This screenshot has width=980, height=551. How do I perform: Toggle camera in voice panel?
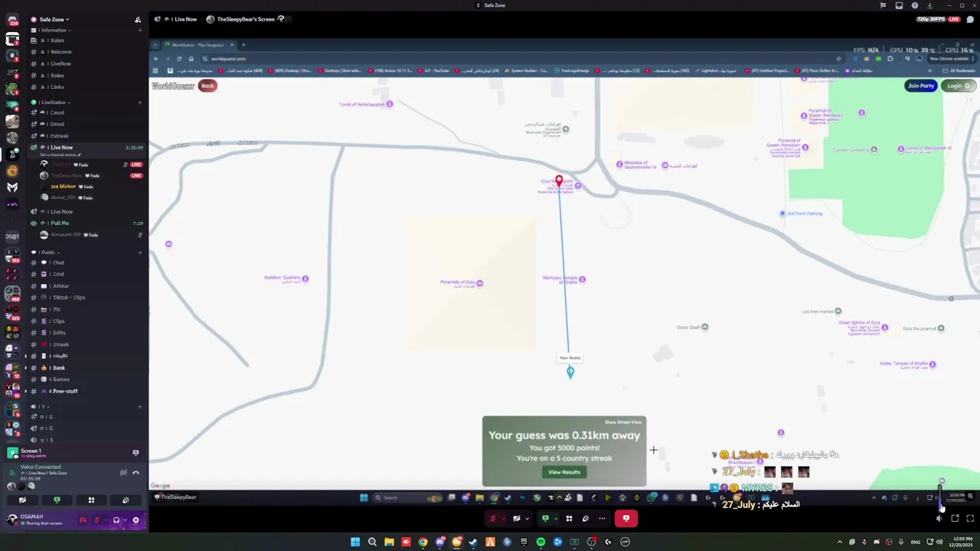pos(22,500)
